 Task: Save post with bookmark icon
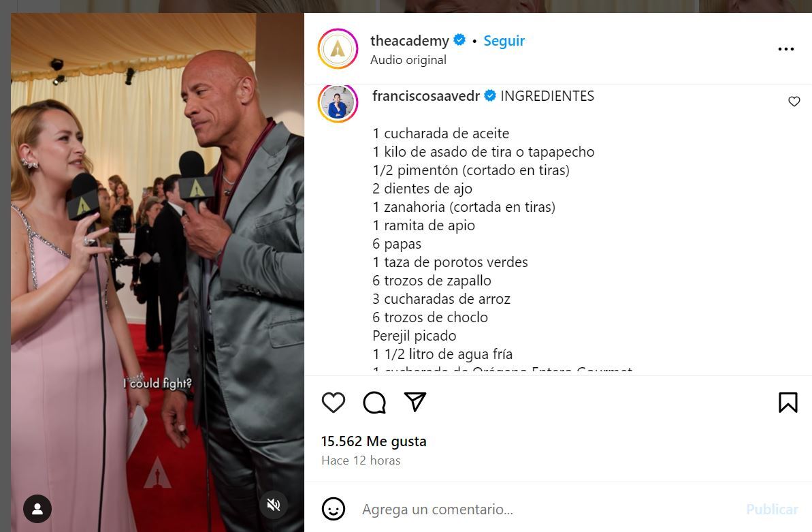(x=787, y=403)
